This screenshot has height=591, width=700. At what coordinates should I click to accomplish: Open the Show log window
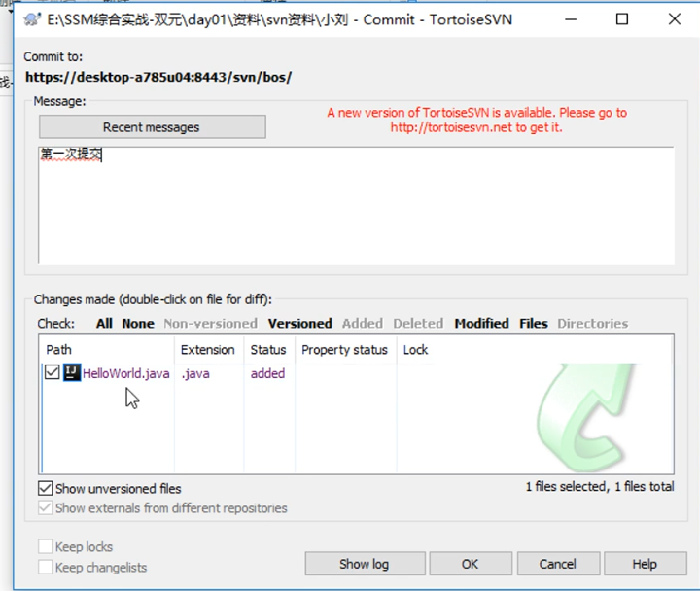[x=365, y=564]
